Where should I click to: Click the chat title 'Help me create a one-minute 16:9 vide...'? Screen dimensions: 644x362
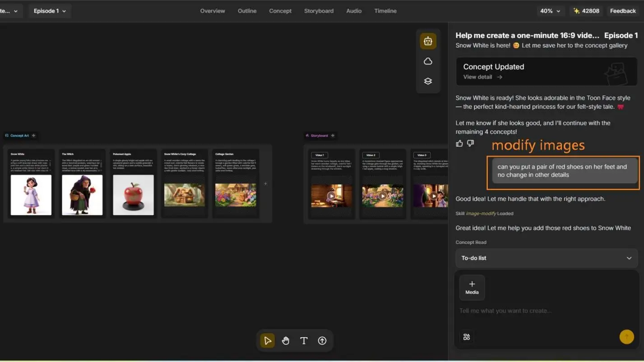(x=527, y=35)
